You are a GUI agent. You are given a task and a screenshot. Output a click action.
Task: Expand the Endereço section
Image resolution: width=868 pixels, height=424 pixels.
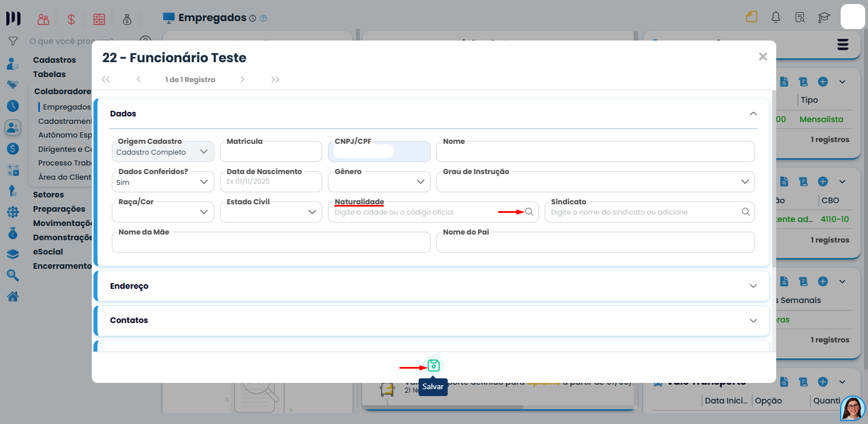tap(753, 286)
